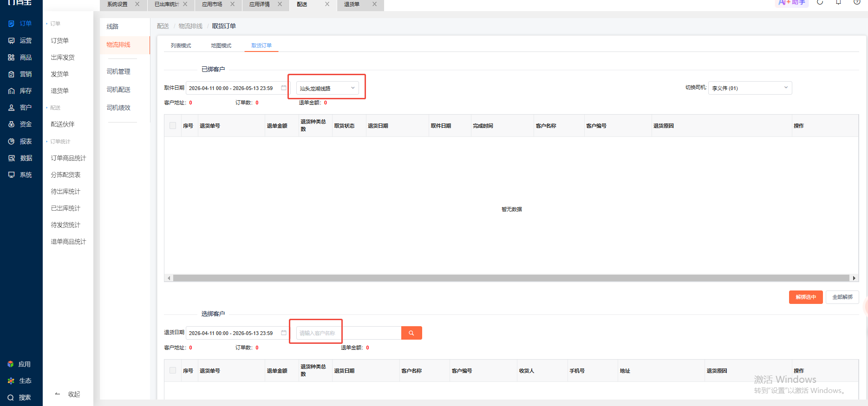Image resolution: width=868 pixels, height=406 pixels.
Task: Open the 资金 module icon in sidebar
Action: coord(11,124)
